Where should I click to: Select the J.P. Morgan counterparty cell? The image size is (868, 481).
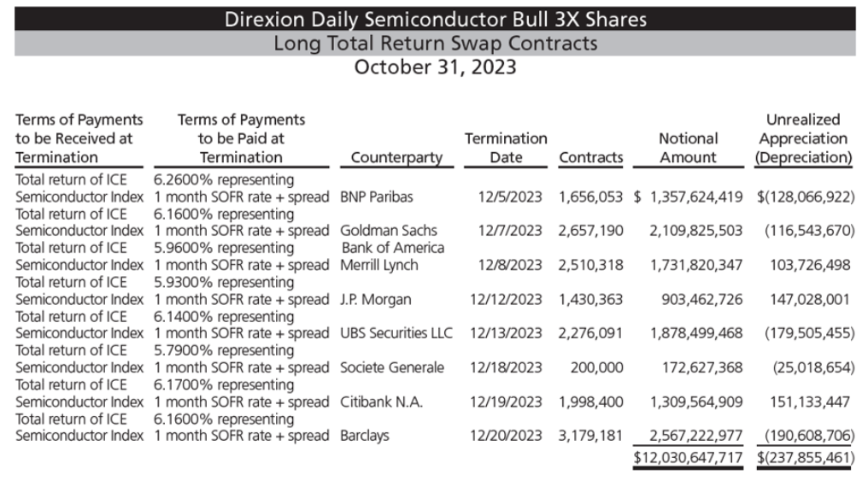375,299
